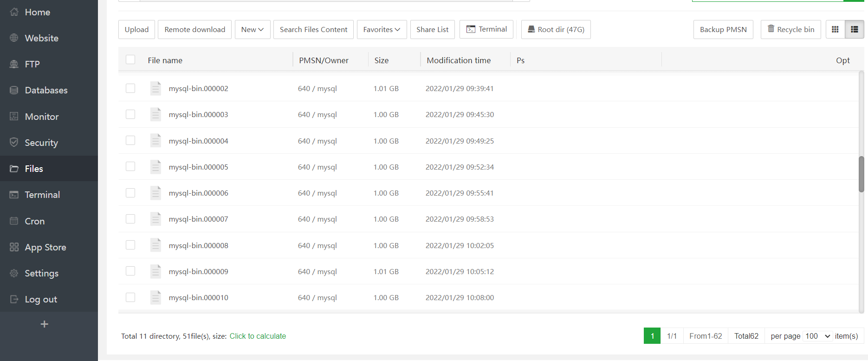
Task: Open Security page in sidebar
Action: coord(41,143)
